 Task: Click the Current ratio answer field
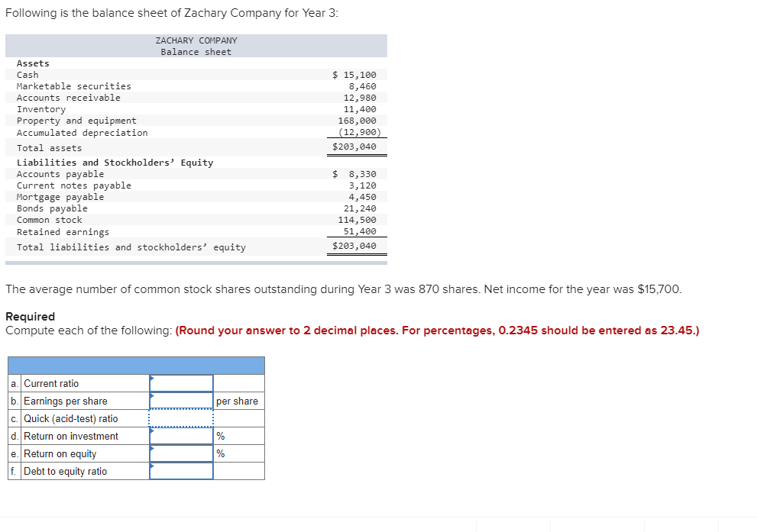pos(182,382)
